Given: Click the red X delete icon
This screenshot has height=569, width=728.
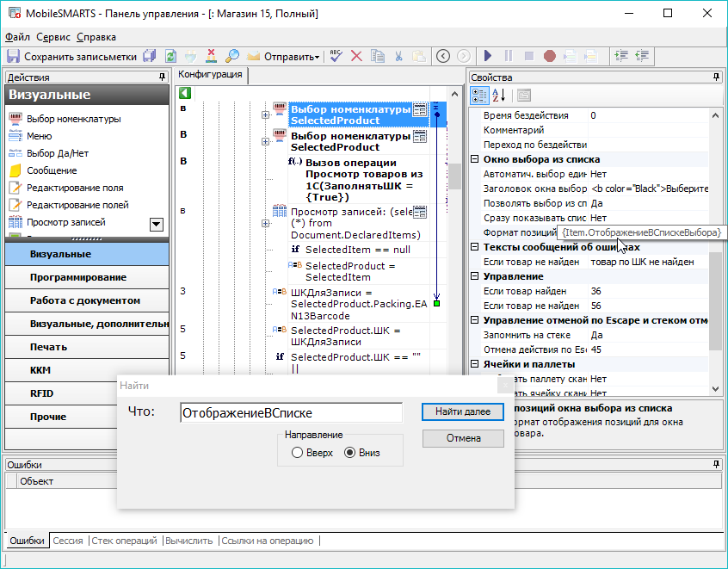Looking at the screenshot, I should coord(356,56).
